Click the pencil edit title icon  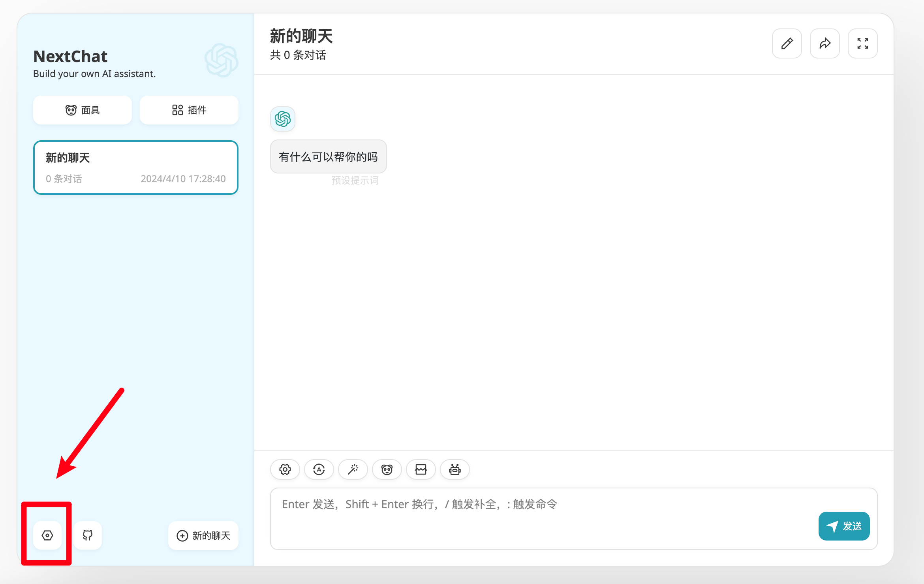[787, 43]
